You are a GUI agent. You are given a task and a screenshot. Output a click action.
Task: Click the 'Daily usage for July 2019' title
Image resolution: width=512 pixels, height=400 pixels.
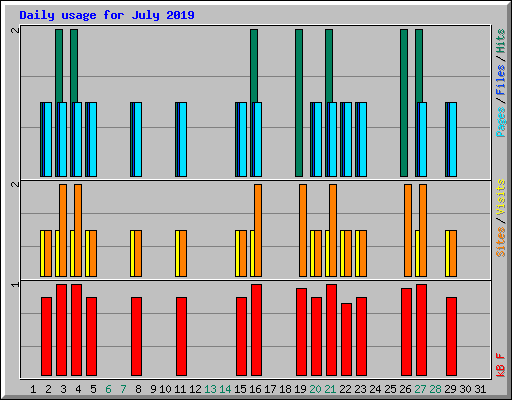[107, 15]
